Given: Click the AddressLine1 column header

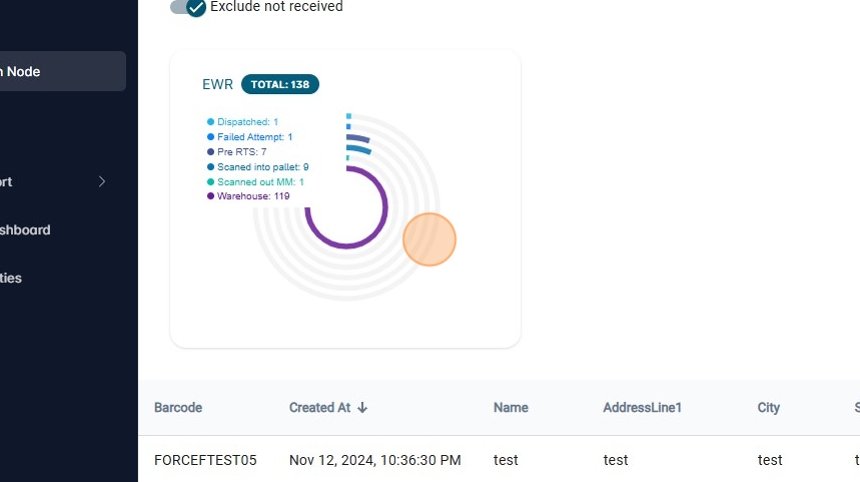Looking at the screenshot, I should 642,408.
